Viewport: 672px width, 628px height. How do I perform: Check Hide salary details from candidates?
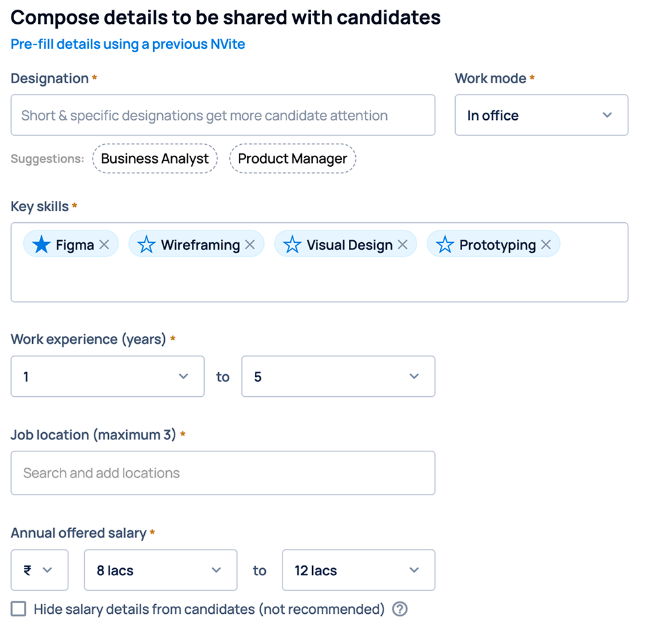point(19,609)
